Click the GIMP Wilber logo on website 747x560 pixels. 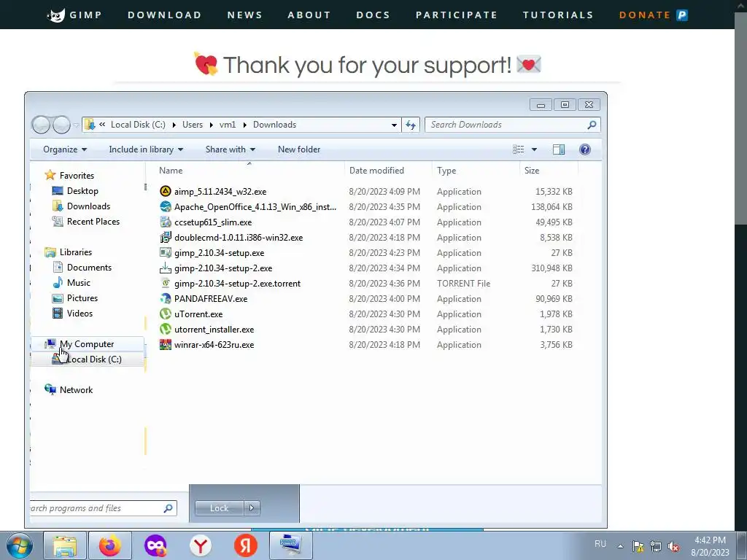(x=55, y=15)
